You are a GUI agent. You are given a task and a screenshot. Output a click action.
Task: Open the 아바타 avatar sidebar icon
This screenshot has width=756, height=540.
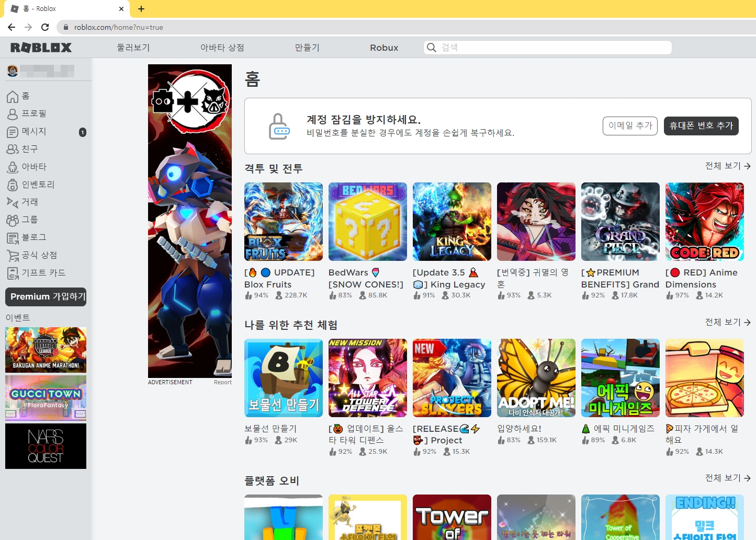(x=13, y=167)
